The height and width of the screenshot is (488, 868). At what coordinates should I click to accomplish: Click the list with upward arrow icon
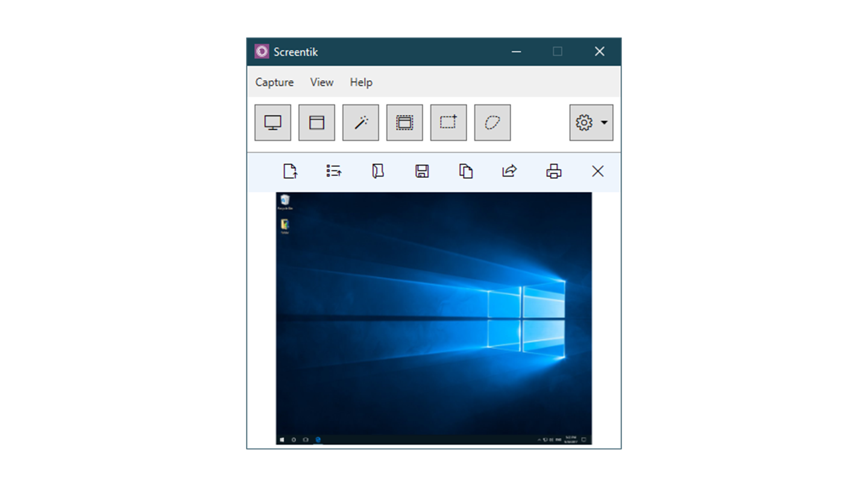pyautogui.click(x=334, y=172)
